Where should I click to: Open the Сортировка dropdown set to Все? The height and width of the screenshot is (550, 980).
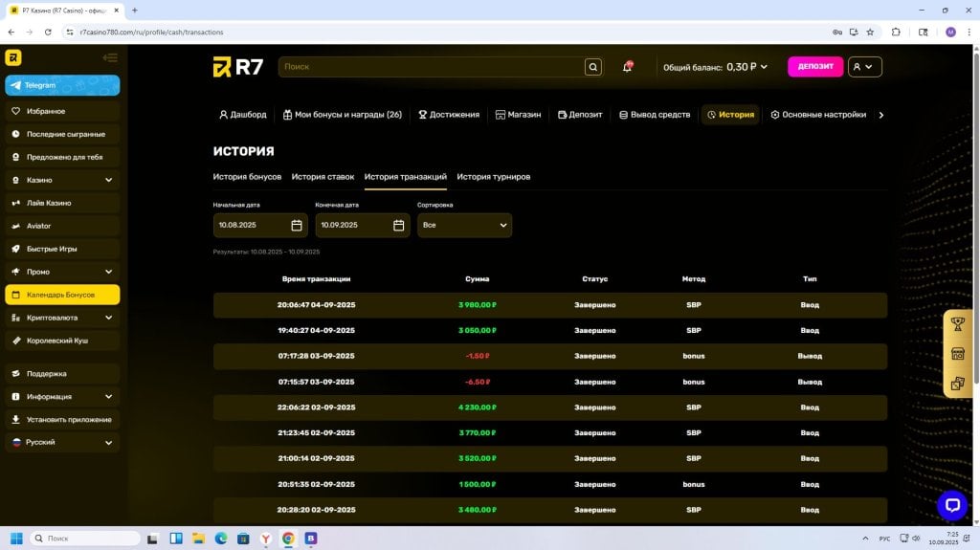[x=464, y=225]
